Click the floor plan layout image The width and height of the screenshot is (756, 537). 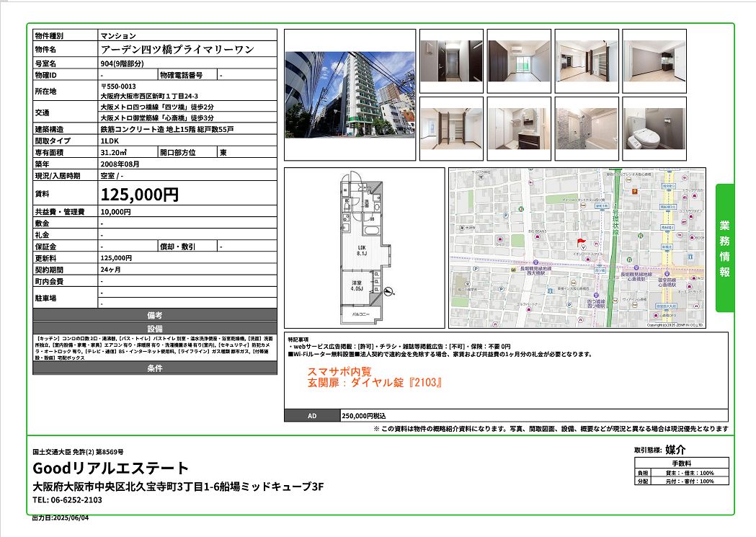364,247
